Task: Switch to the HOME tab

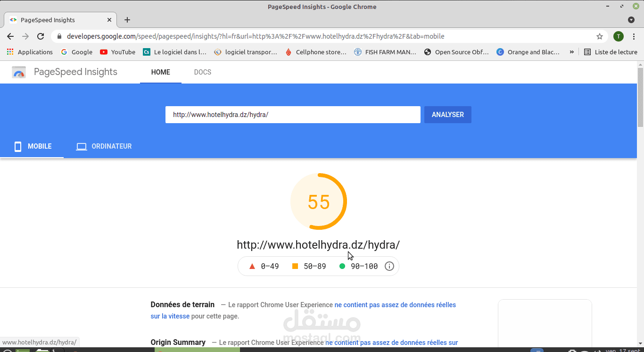Action: (x=161, y=72)
